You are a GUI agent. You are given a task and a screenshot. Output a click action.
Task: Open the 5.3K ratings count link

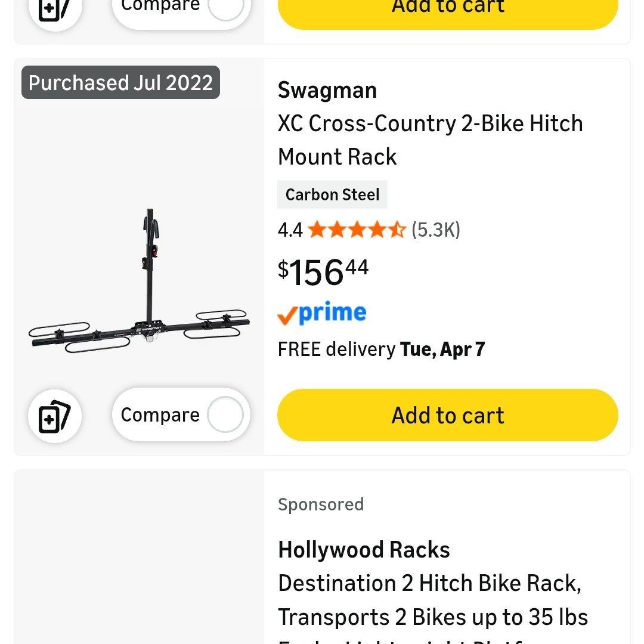(x=435, y=229)
